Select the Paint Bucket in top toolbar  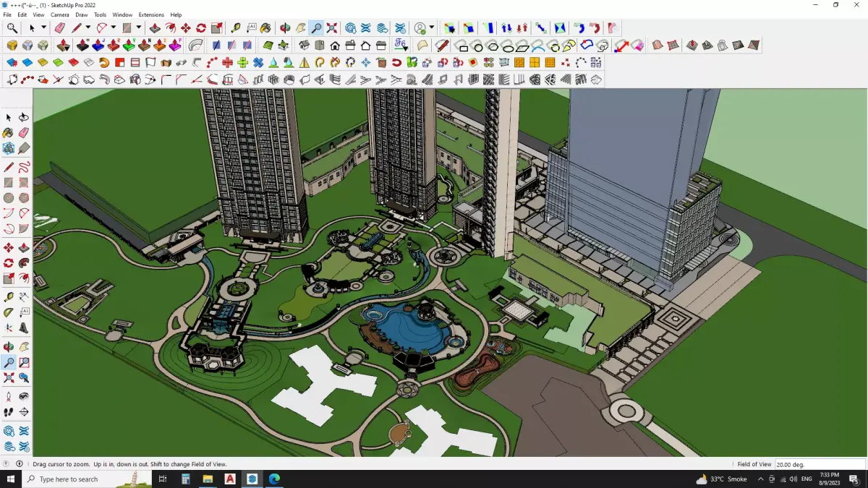tap(265, 28)
